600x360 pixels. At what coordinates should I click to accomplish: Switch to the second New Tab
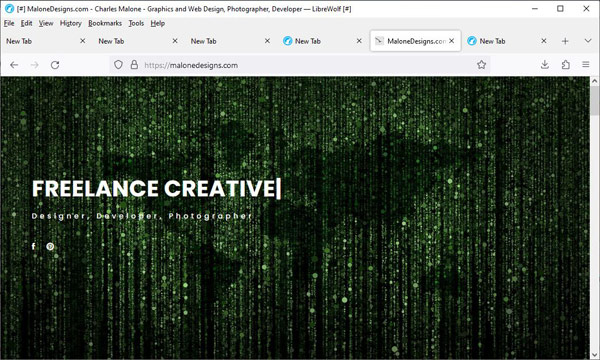pyautogui.click(x=137, y=41)
